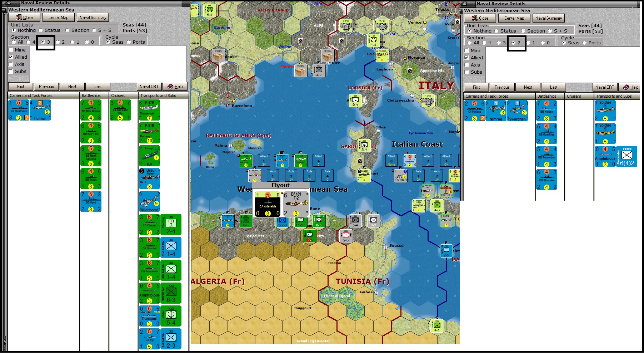
Task: Click Previous button in right panel
Action: pos(502,87)
